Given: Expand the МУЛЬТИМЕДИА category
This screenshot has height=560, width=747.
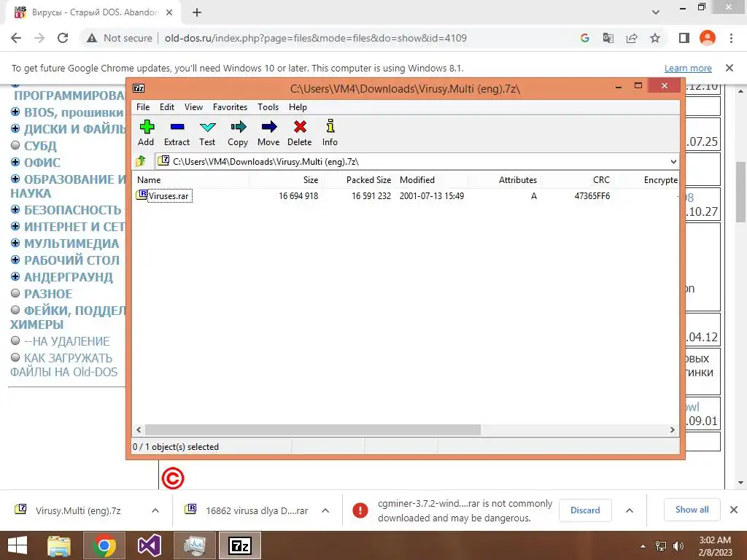Looking at the screenshot, I should [x=15, y=243].
